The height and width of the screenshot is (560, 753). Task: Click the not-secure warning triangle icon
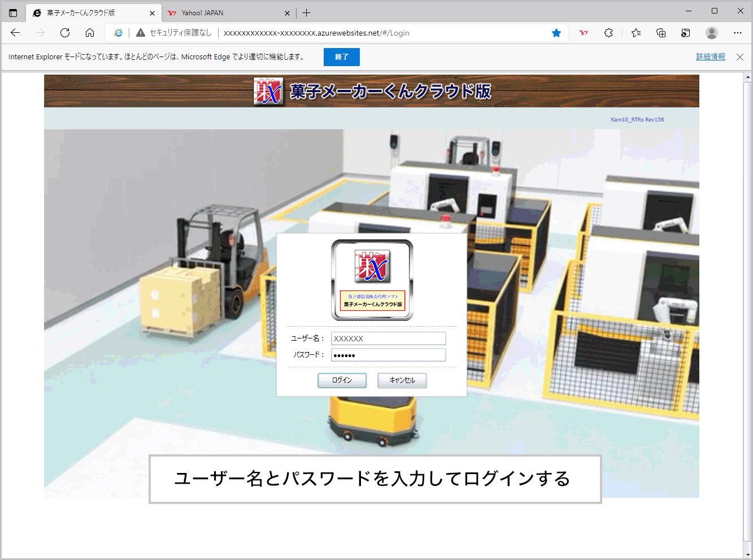(141, 33)
